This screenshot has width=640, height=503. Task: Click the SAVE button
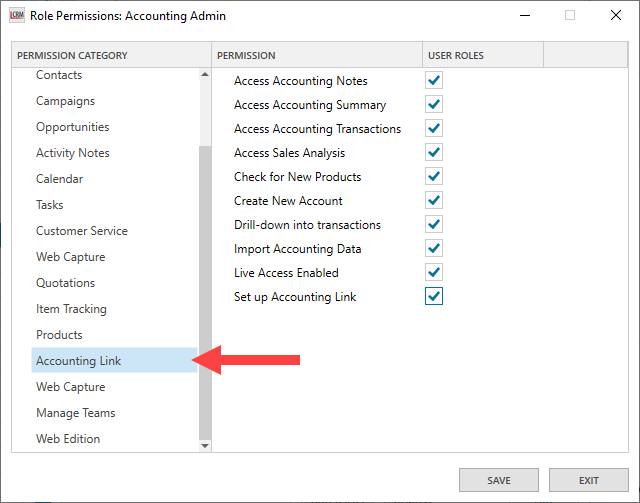[499, 480]
